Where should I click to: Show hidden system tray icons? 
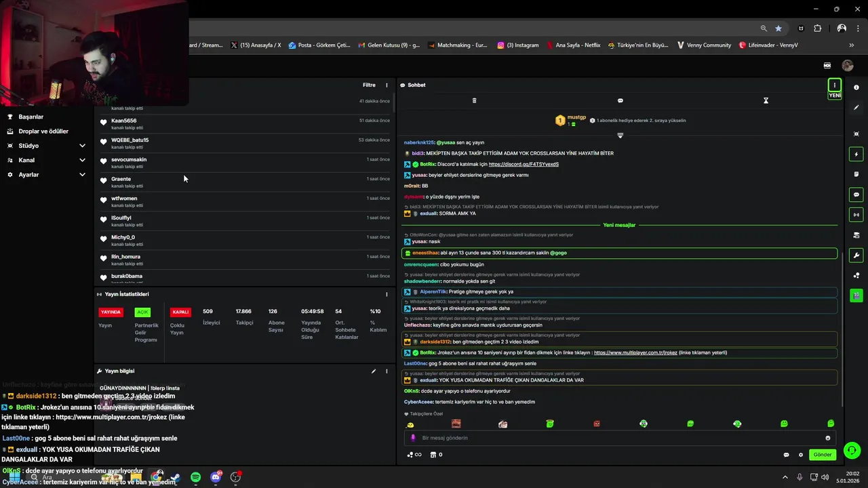pyautogui.click(x=785, y=477)
